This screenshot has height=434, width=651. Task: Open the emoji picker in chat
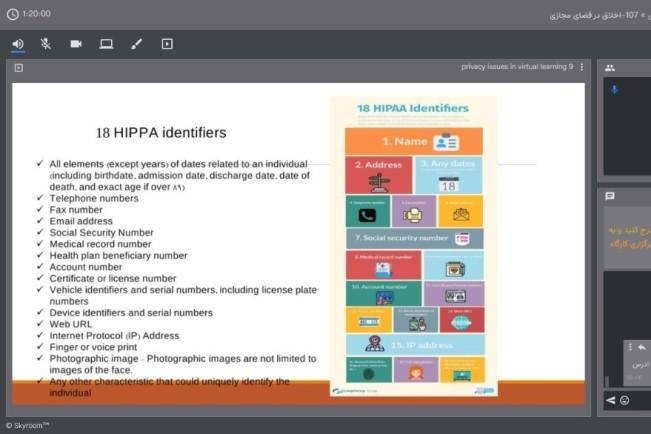pos(625,401)
